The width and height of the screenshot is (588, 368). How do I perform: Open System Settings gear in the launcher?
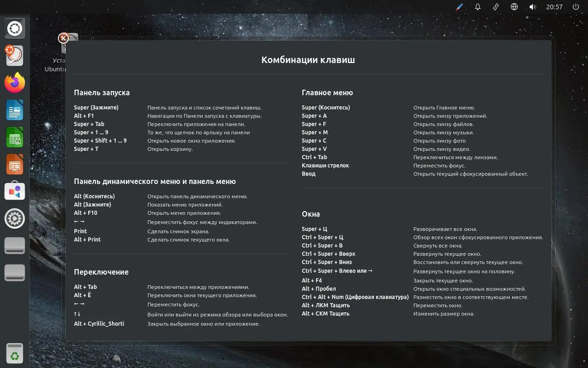15,218
